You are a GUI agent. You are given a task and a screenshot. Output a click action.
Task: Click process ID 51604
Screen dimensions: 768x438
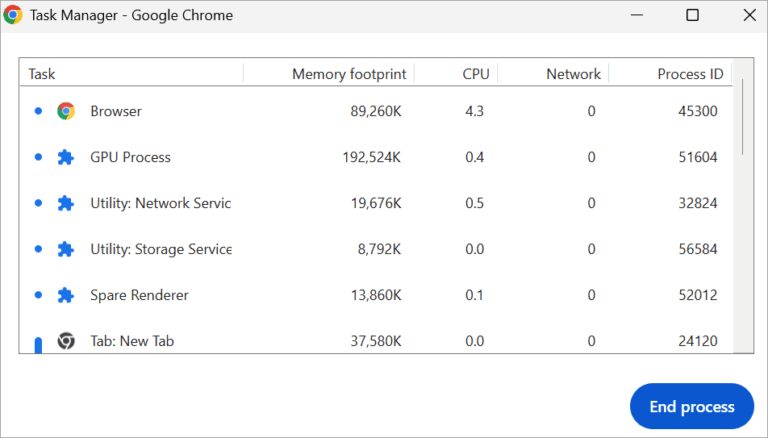click(x=697, y=157)
